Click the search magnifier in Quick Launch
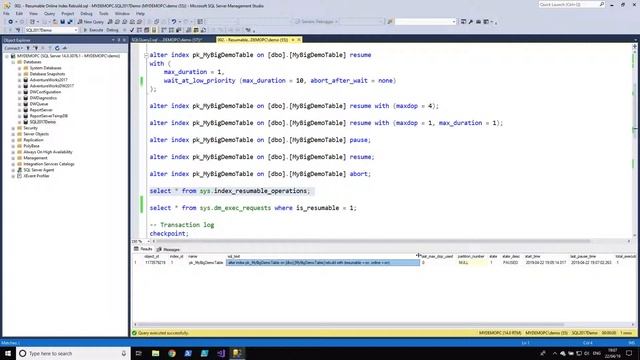 click(602, 4)
